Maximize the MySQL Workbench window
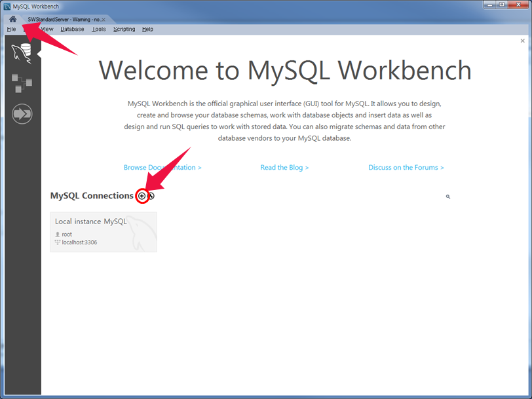Viewport: 532px width, 399px height. (502, 5)
